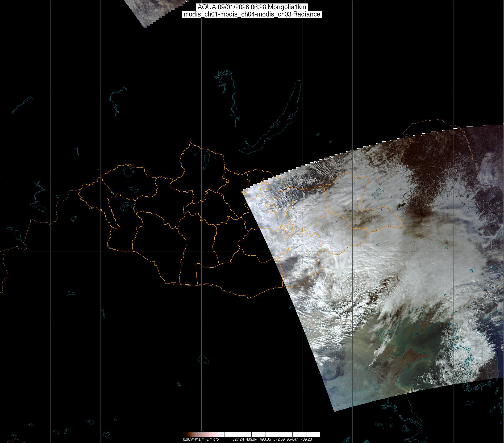504x443 pixels.
Task: Click the 409.04 value on the colorbar
Action: (x=252, y=439)
